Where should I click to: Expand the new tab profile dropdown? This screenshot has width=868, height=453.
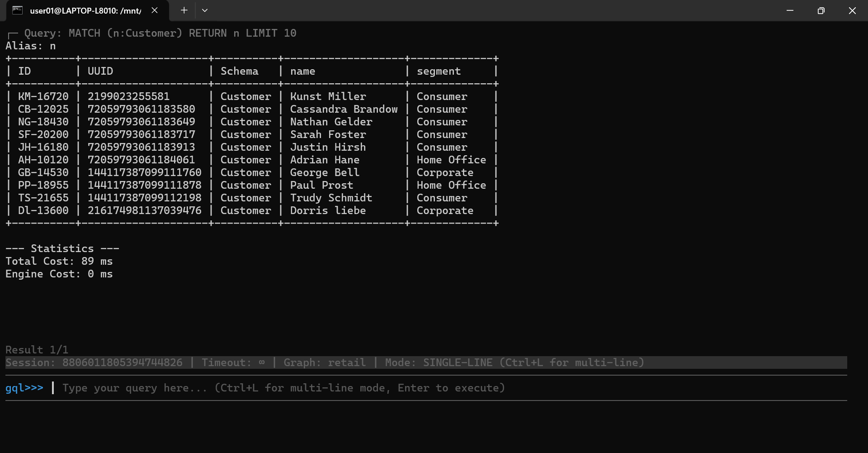click(205, 10)
